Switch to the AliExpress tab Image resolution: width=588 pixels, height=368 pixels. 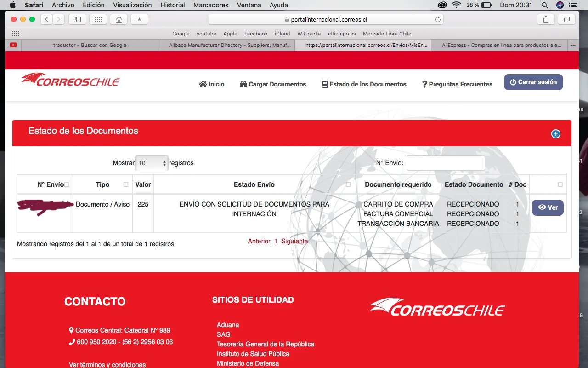500,45
